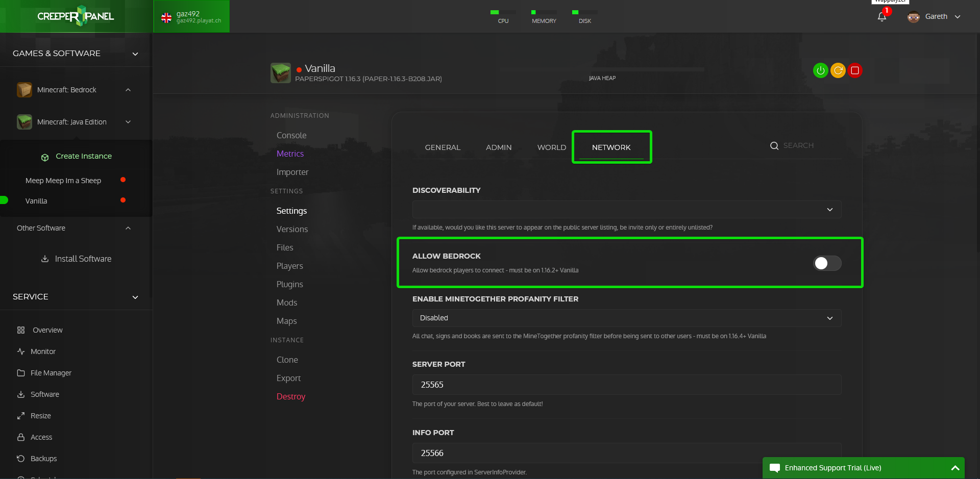Click the Create Instance link
This screenshot has width=980, height=479.
(84, 156)
